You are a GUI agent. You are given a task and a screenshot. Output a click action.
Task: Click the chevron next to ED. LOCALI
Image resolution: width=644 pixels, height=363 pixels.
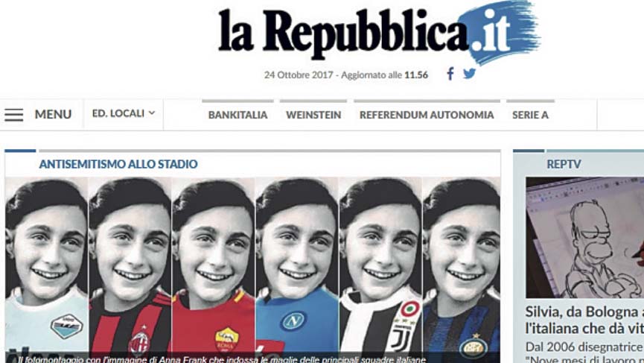[x=152, y=113]
